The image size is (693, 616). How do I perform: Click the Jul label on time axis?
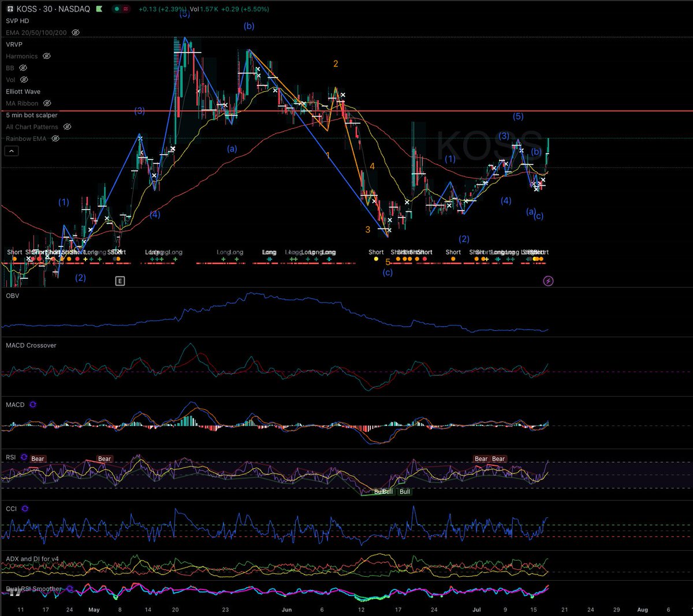click(x=477, y=610)
